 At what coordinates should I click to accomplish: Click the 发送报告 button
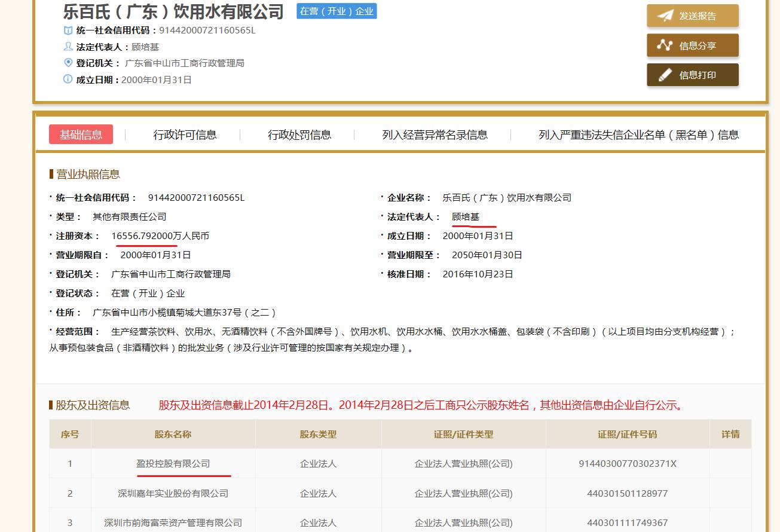693,16
